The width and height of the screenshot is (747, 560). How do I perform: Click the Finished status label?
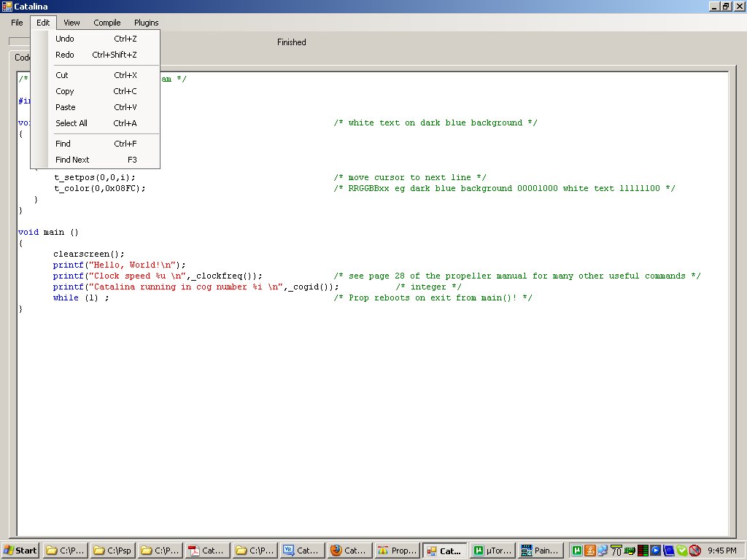pyautogui.click(x=292, y=42)
